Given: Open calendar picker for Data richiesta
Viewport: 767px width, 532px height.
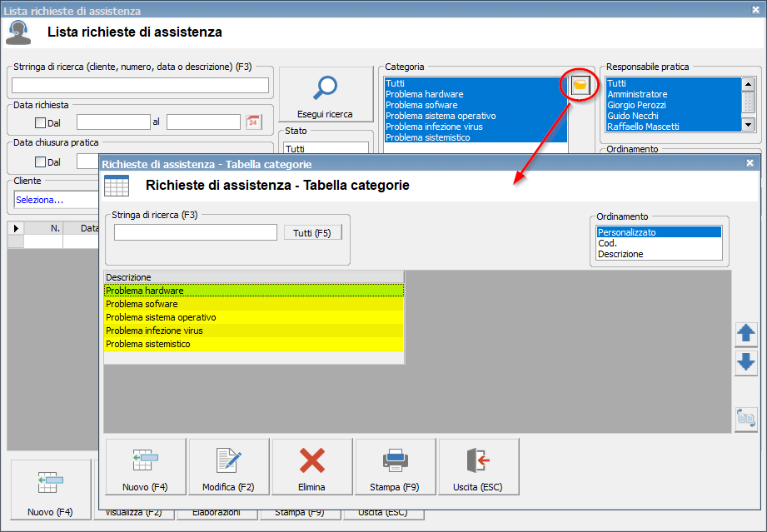Looking at the screenshot, I should pyautogui.click(x=253, y=122).
